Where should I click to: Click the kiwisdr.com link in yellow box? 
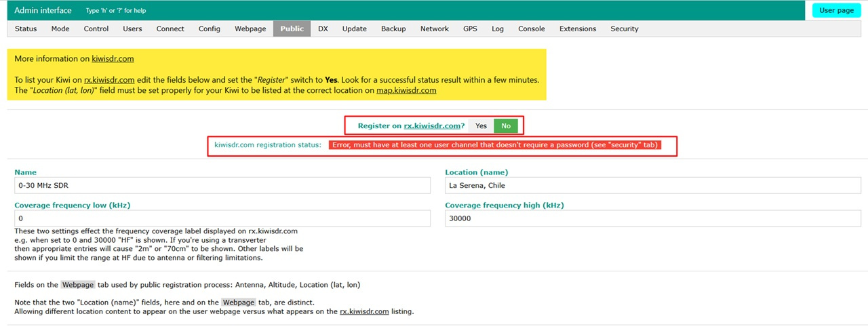[113, 59]
